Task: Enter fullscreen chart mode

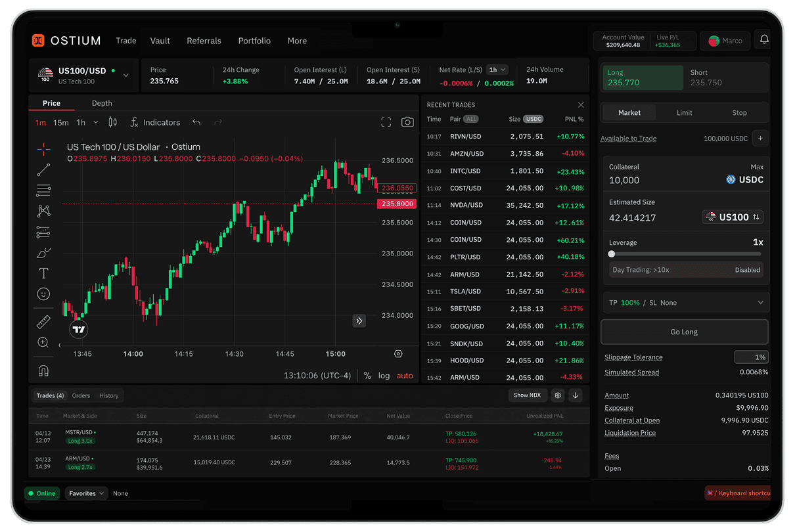Action: (x=386, y=122)
